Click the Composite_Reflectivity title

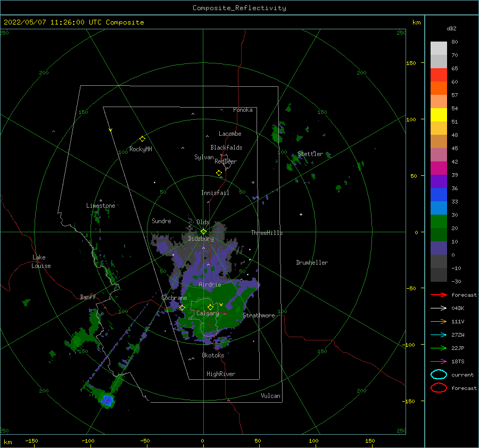tap(240, 8)
